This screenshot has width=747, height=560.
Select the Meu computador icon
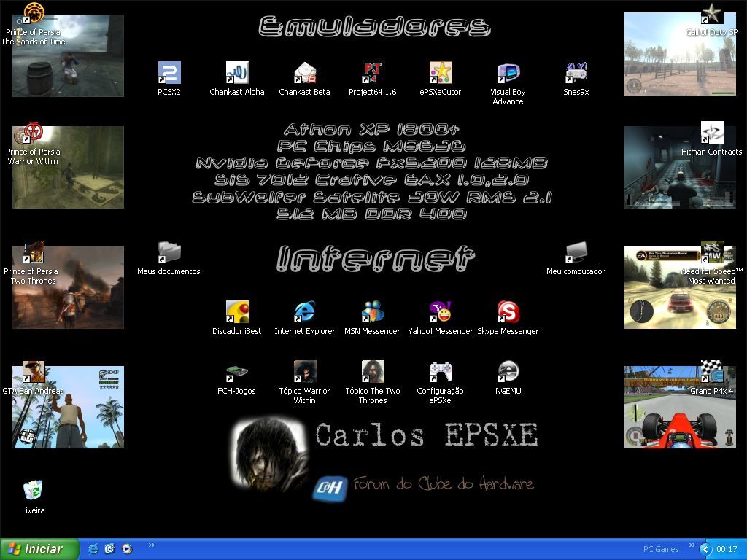[x=576, y=252]
